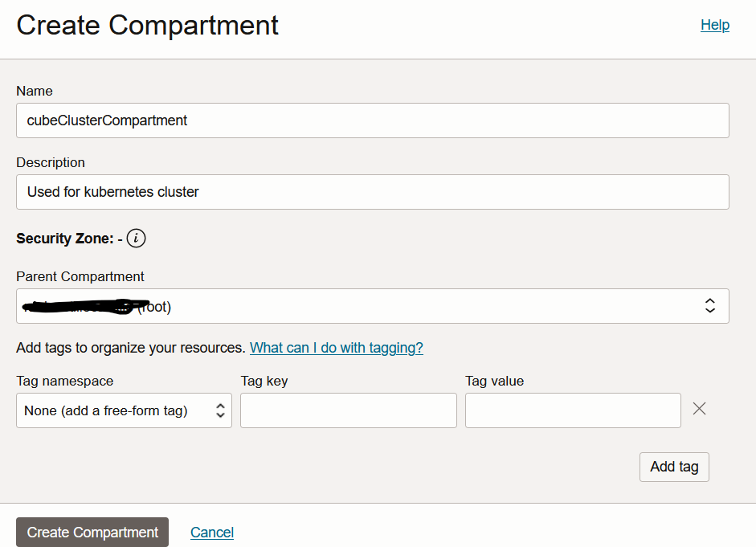Click the 'Tag key' label
This screenshot has height=547, width=756.
point(264,381)
